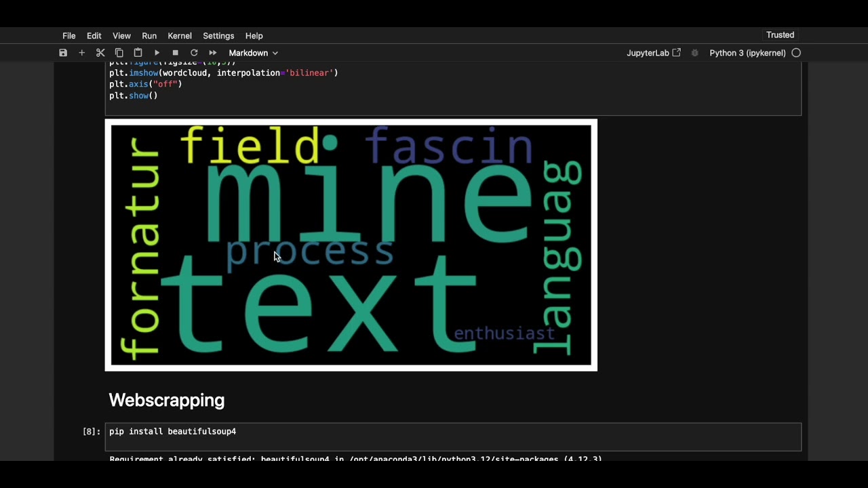
Task: Select the Webscrapping markdown heading
Action: [167, 401]
